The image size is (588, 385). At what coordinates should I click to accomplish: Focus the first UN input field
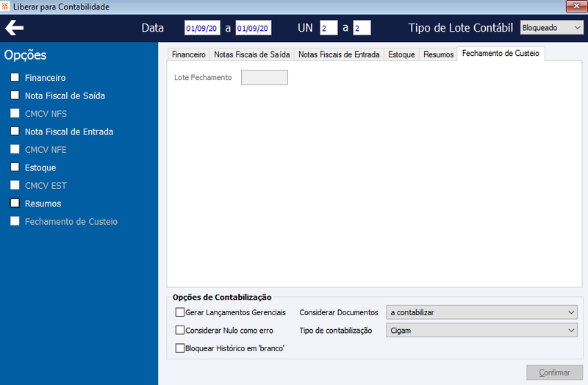(x=329, y=28)
